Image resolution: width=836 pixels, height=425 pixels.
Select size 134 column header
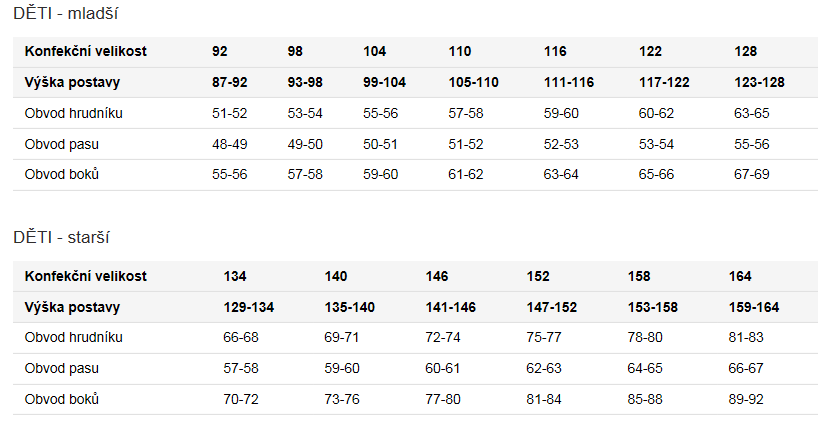tap(235, 276)
